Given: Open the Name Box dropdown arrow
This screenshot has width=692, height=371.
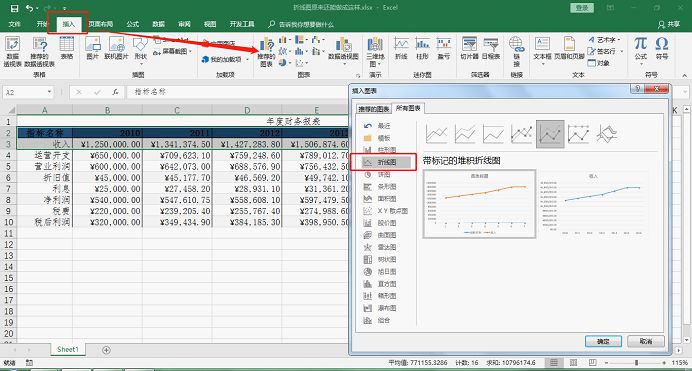Looking at the screenshot, I should (49, 92).
